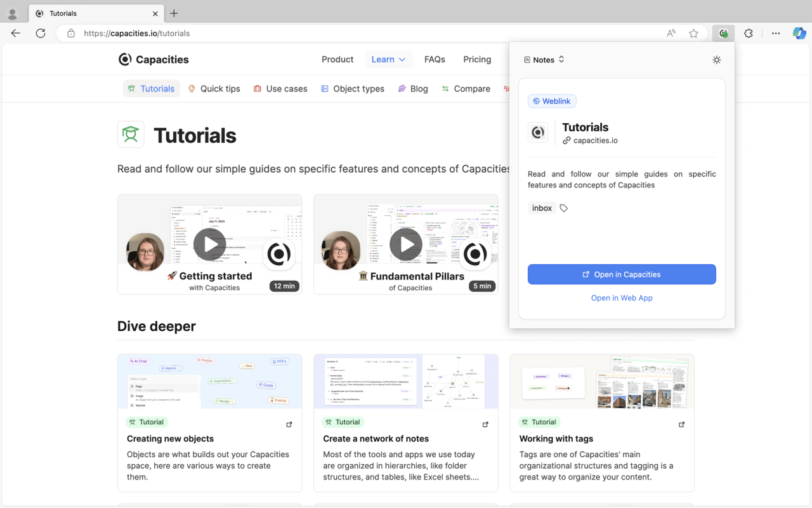Open external link icon on Creating new objects card
Viewport: 812px width, 508px height.
point(289,424)
